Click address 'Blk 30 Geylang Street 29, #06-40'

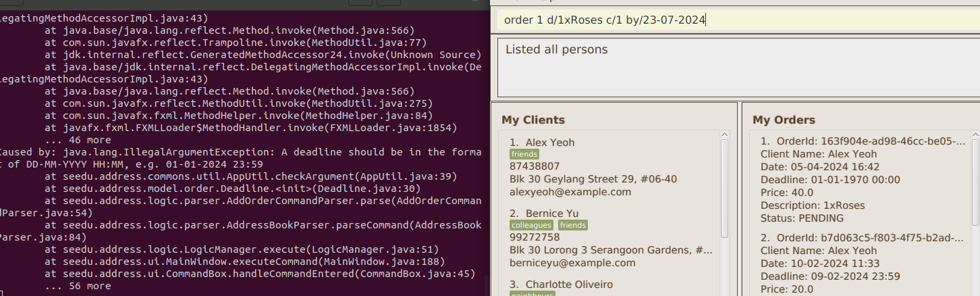pyautogui.click(x=593, y=179)
